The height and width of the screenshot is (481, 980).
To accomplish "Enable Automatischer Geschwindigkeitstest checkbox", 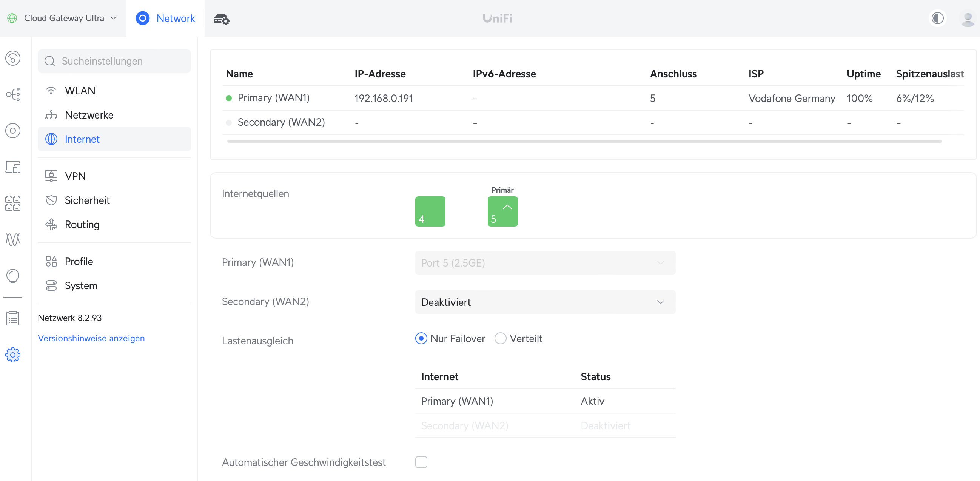I will (x=421, y=462).
